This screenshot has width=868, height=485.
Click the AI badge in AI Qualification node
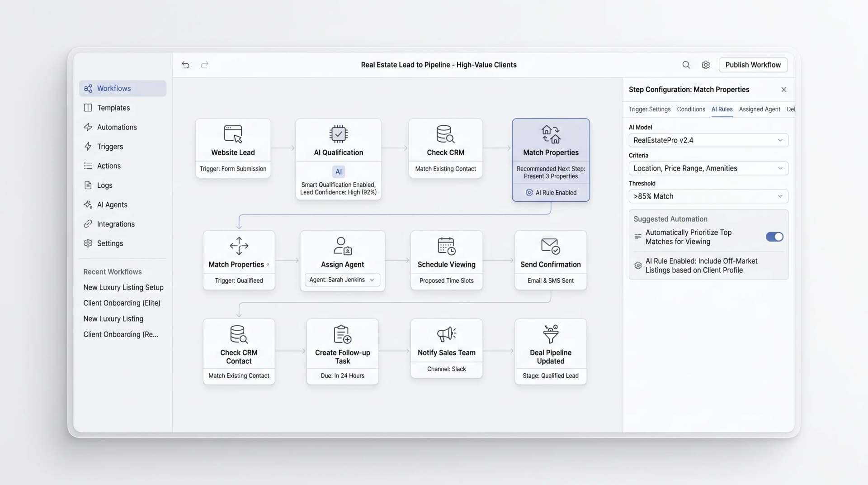pos(338,172)
